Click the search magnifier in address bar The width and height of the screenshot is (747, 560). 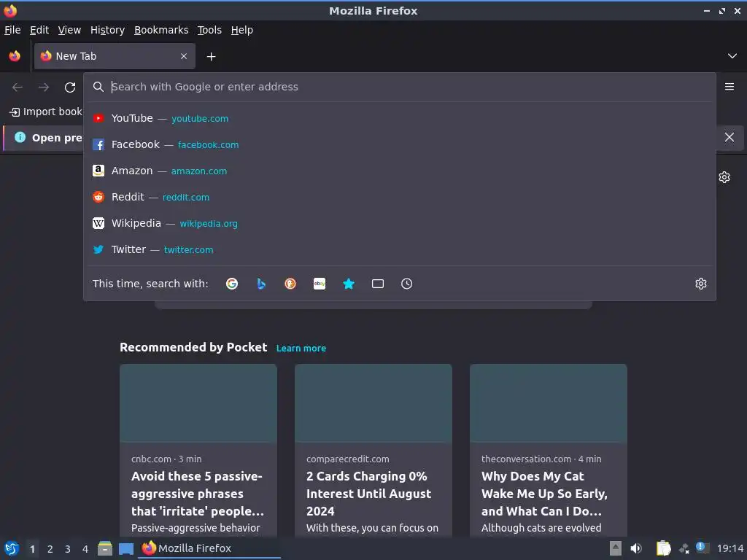pos(98,87)
